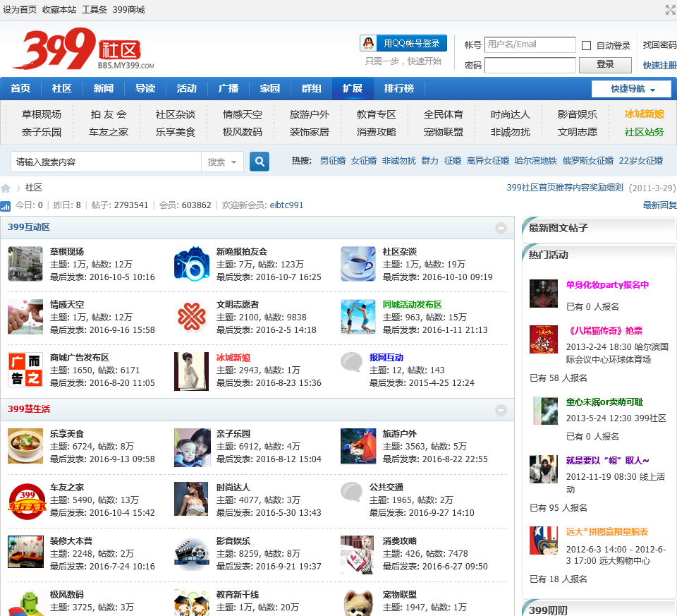
Task: Select the 家园 navigation tab
Action: (x=270, y=89)
